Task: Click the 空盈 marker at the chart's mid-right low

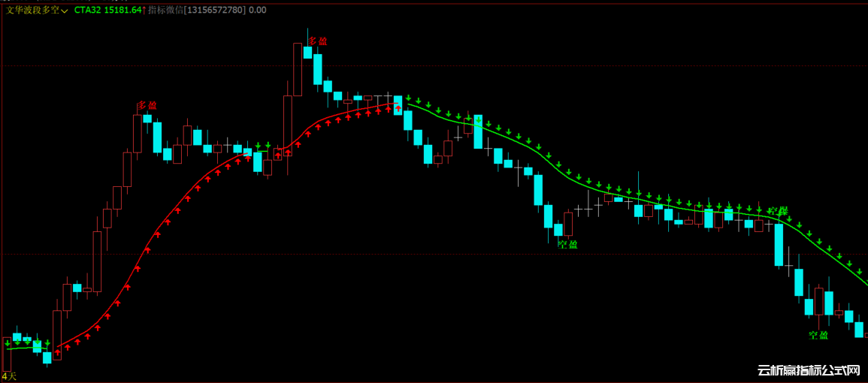Action: (x=567, y=243)
